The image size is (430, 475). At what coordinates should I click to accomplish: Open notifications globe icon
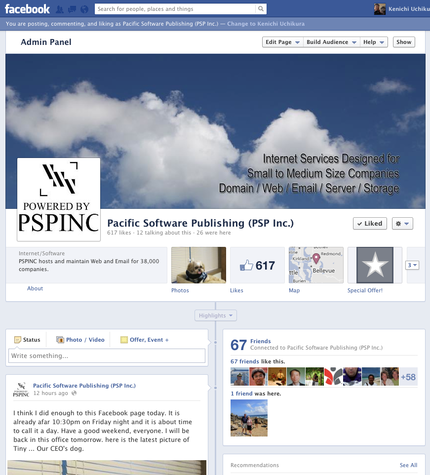click(84, 9)
